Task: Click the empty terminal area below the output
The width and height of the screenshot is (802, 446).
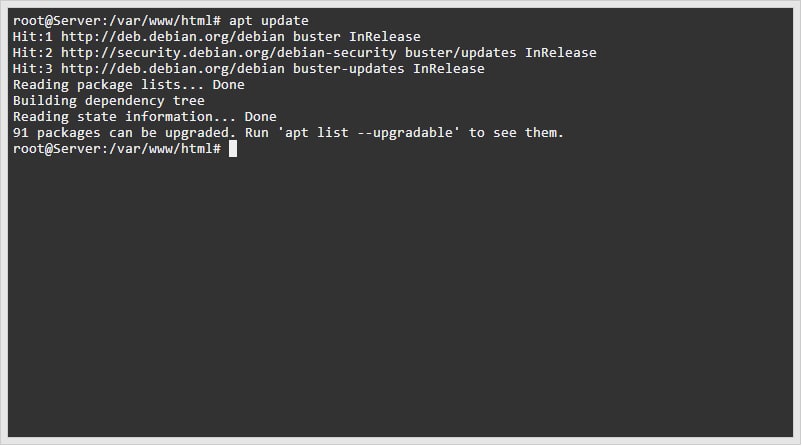Action: click(400, 300)
